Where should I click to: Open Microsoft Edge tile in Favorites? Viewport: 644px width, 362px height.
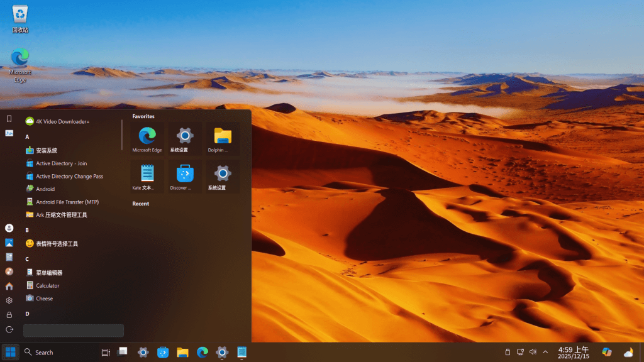[x=147, y=139]
